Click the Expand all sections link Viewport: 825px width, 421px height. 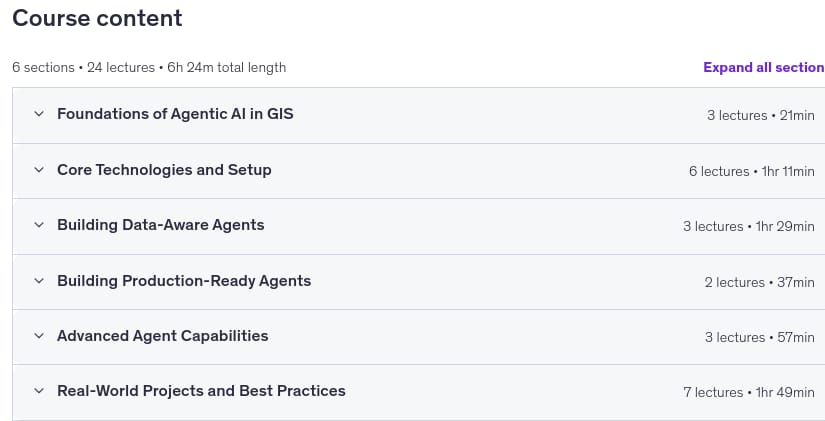[764, 67]
